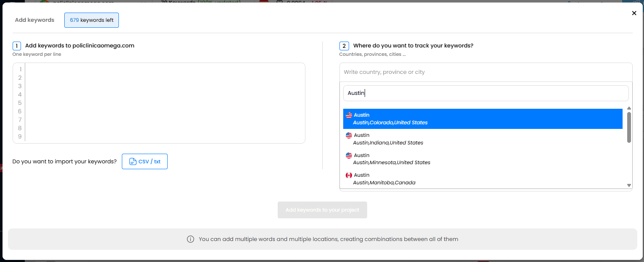Click the 679 keywords left badge
The image size is (644, 262).
[92, 20]
